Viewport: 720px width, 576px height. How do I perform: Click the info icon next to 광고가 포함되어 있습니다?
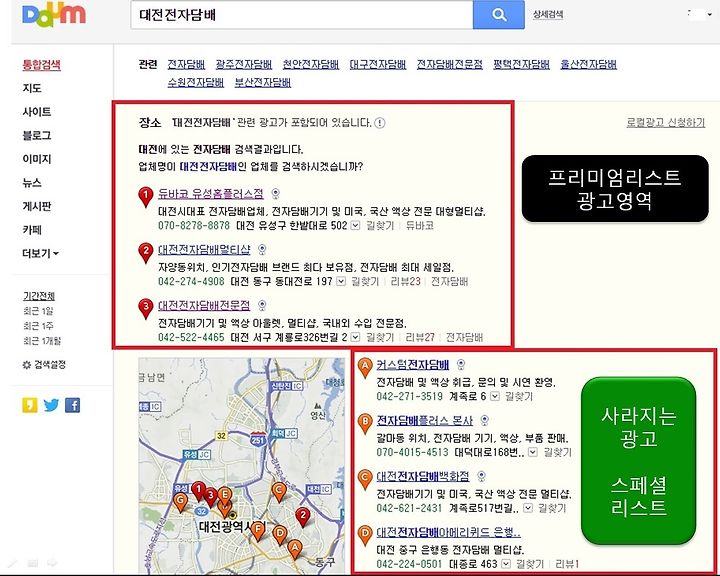[x=380, y=123]
